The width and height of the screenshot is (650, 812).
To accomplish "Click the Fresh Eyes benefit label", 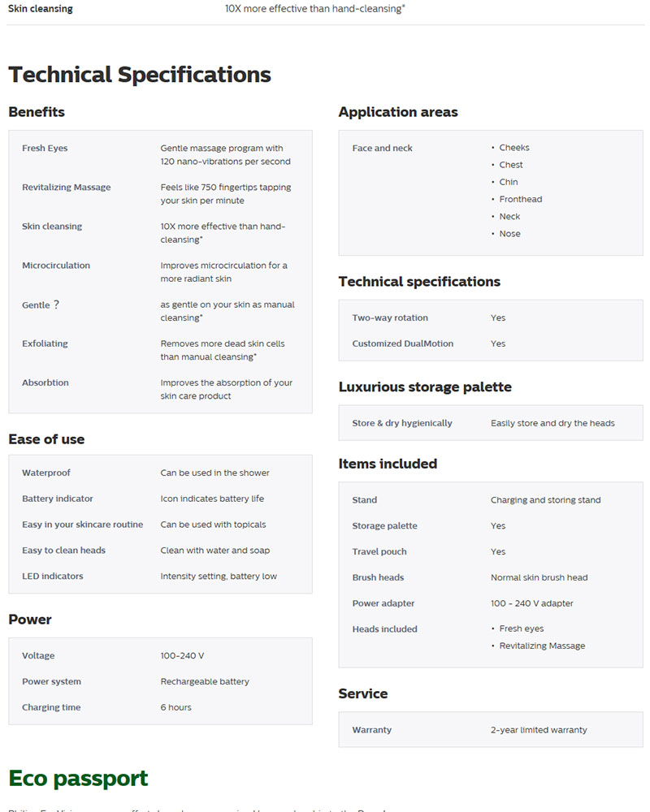I will (45, 149).
